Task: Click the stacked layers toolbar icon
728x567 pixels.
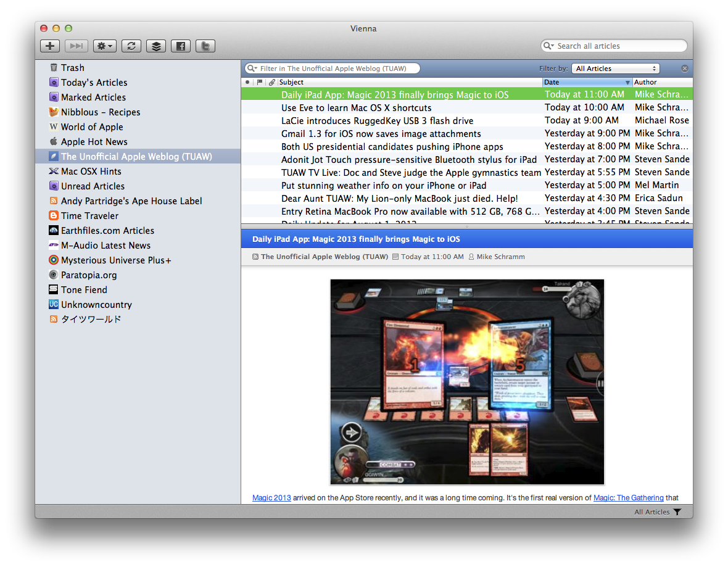Action: coord(156,46)
